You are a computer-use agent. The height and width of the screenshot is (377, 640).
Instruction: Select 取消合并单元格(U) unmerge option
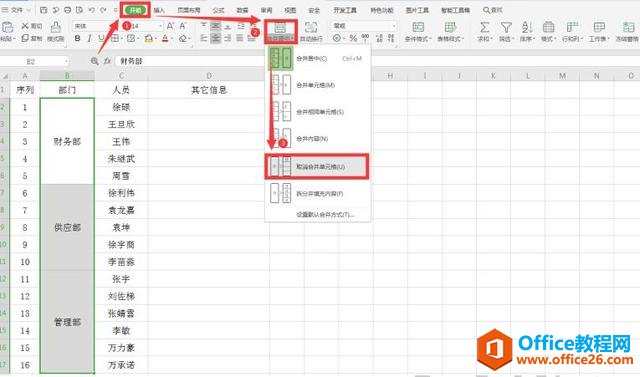click(x=318, y=166)
